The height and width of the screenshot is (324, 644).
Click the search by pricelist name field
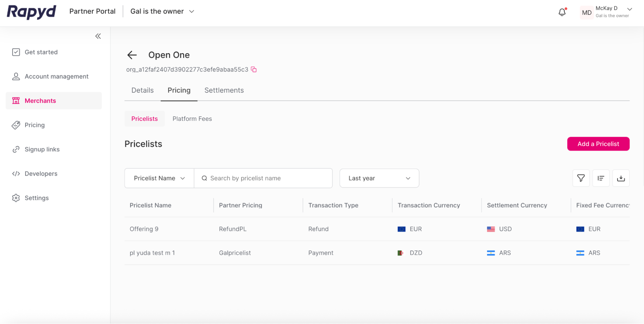(263, 178)
